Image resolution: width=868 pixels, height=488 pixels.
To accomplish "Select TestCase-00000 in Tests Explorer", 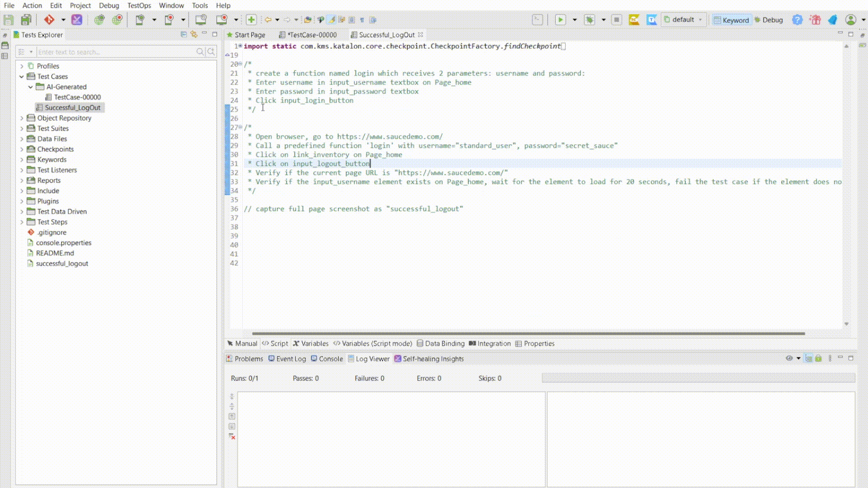I will pos(77,97).
